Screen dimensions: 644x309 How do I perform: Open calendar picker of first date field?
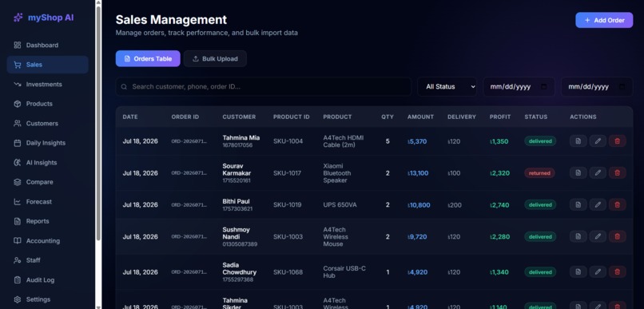pos(544,86)
